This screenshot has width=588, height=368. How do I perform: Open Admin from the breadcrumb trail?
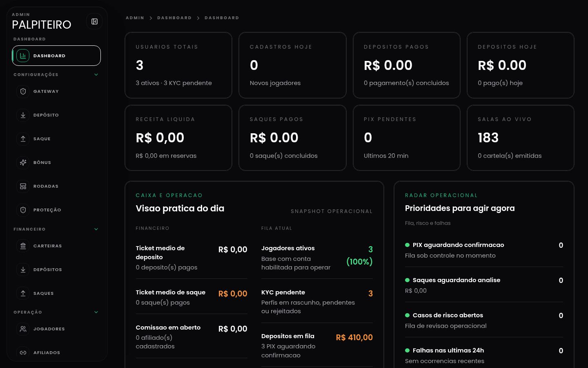(135, 18)
